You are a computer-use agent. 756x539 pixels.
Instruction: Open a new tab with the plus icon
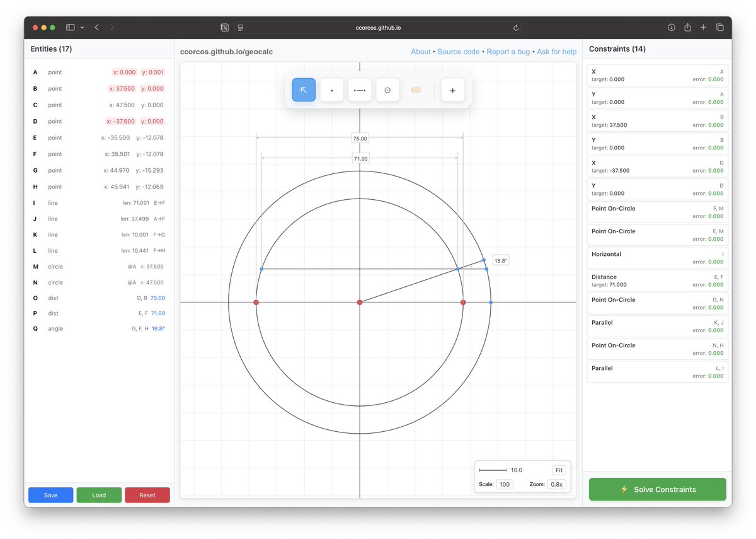703,27
